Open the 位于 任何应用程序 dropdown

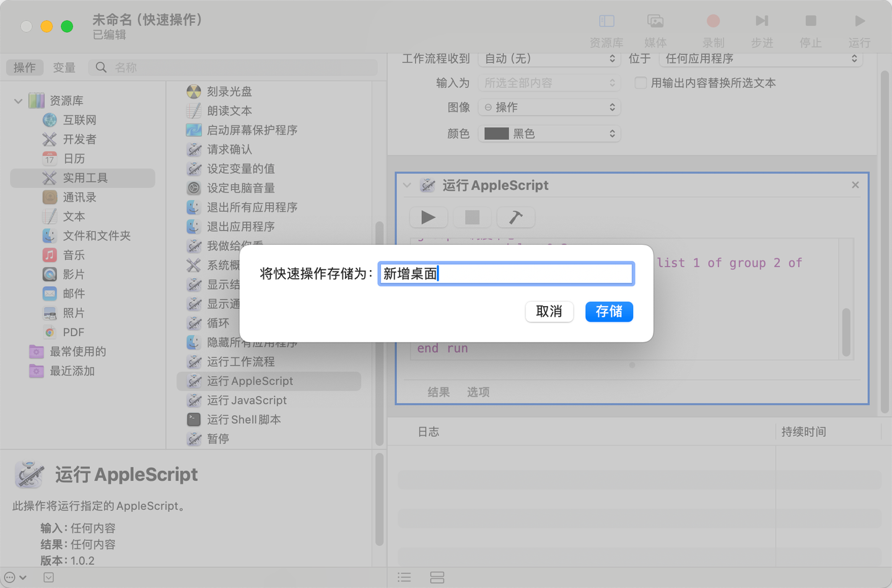coord(761,58)
